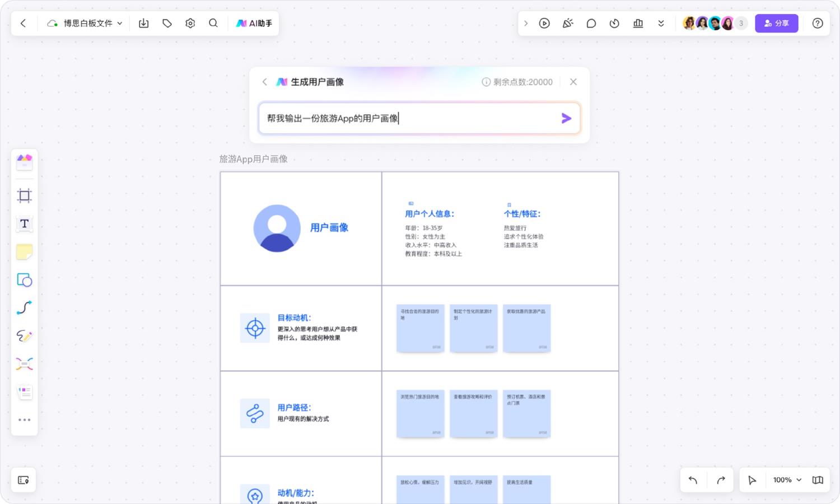Click the export/download icon in top toolbar
The height and width of the screenshot is (504, 840).
coord(144,23)
